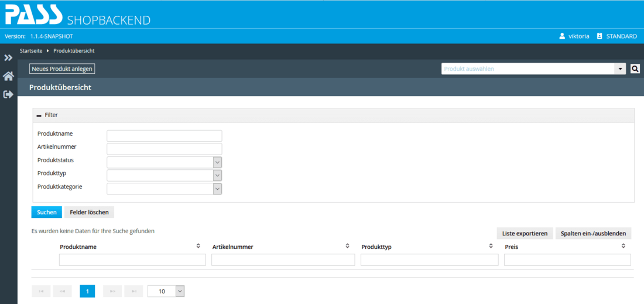This screenshot has height=304, width=644.
Task: Click version text 1.1.4-SNAPSHOT
Action: point(52,36)
